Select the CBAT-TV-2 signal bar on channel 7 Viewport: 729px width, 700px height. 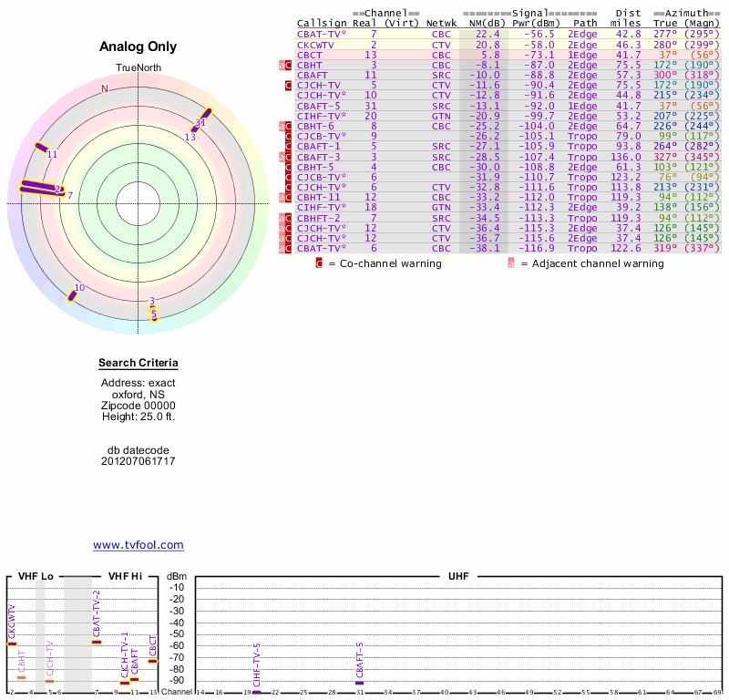(x=97, y=642)
